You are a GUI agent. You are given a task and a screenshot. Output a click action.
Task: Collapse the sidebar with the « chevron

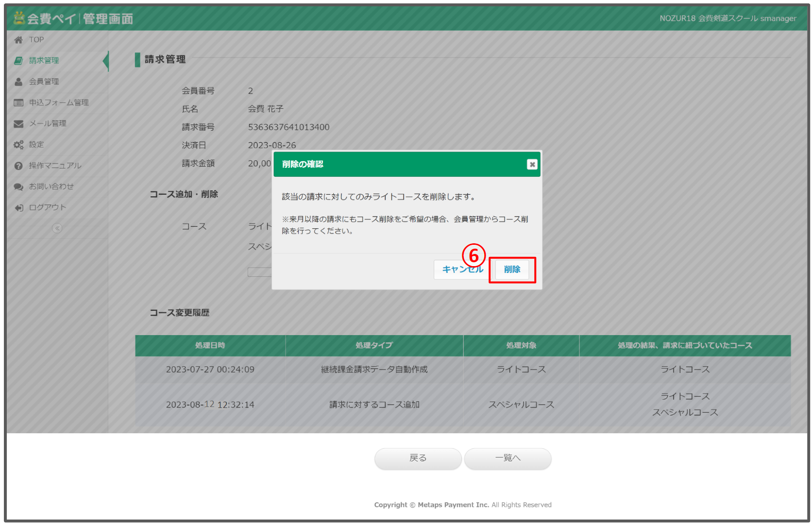coord(57,228)
